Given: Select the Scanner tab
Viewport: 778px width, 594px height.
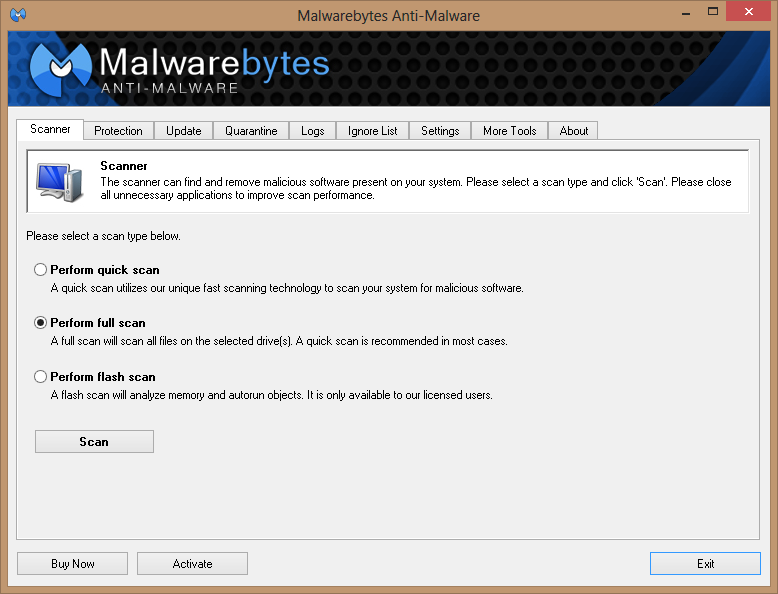Looking at the screenshot, I should pos(50,130).
